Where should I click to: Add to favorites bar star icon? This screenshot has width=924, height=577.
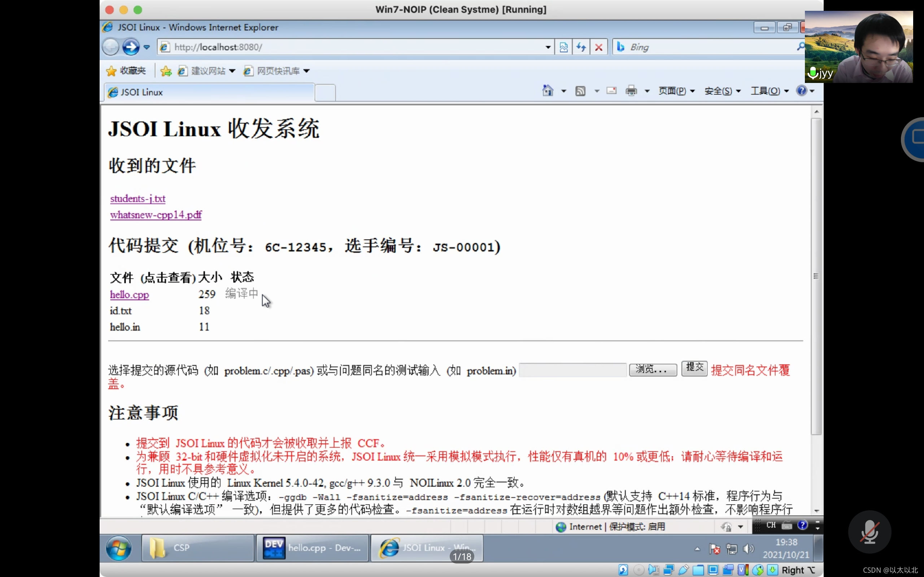166,71
